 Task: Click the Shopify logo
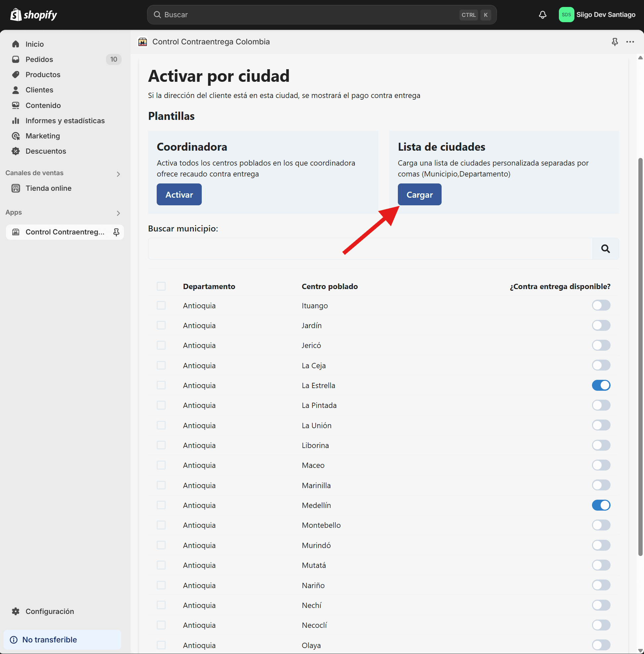33,15
